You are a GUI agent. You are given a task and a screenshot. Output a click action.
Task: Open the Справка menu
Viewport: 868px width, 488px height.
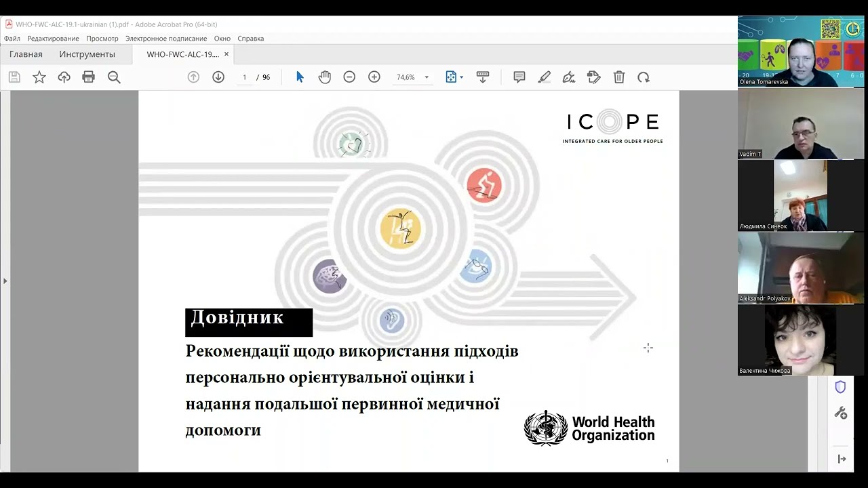tap(251, 39)
